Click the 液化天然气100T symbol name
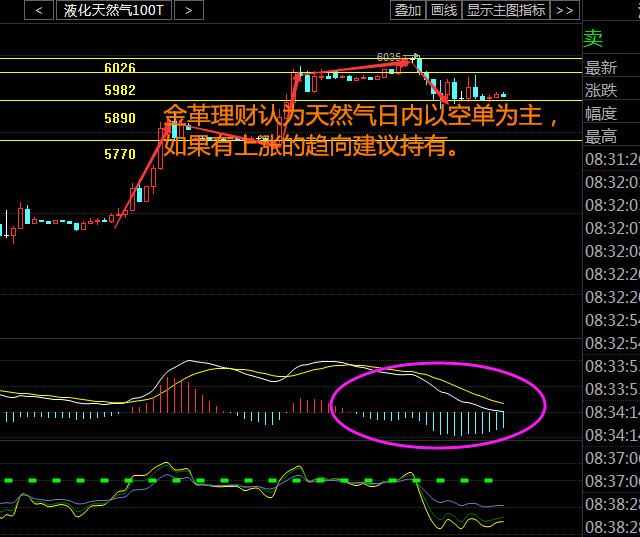Screen dimensions: 640x537 click(x=114, y=10)
